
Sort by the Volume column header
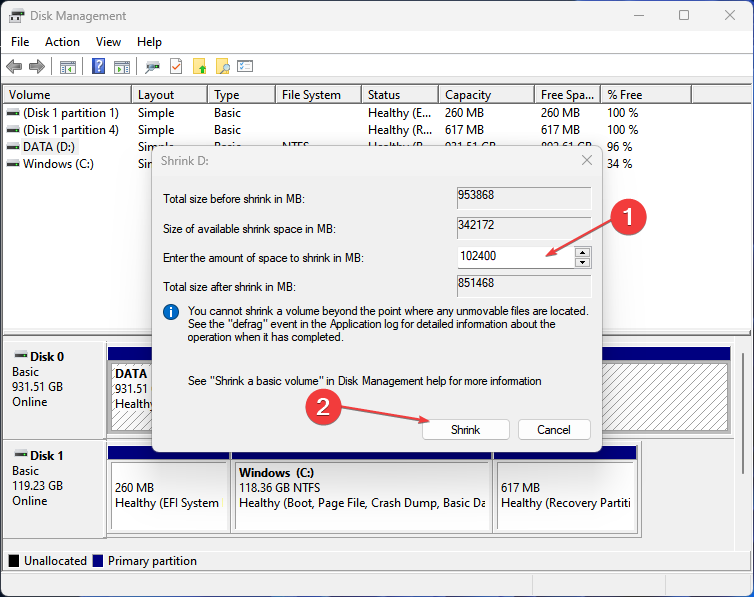67,95
